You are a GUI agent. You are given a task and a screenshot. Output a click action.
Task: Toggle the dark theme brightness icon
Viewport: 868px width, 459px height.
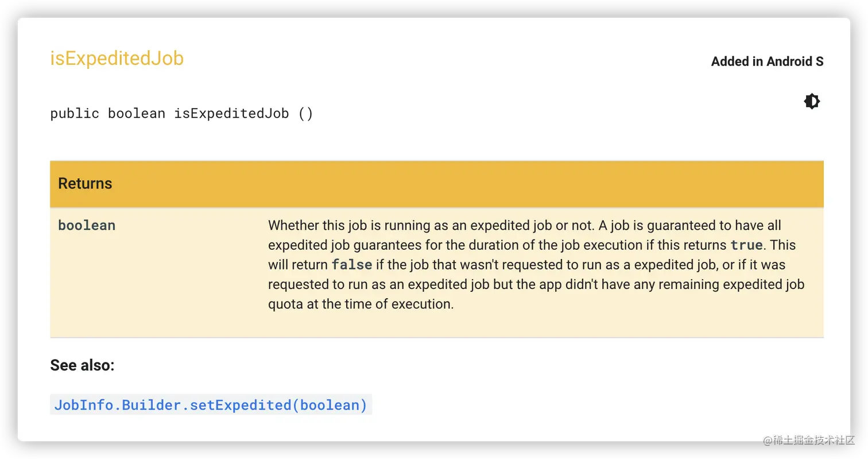click(x=812, y=102)
